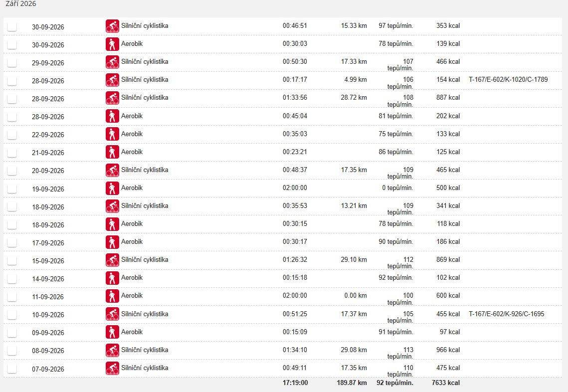Click the aerobics icon on the 00:30:03 workout
Screen dimensions: 568x392
[112, 44]
